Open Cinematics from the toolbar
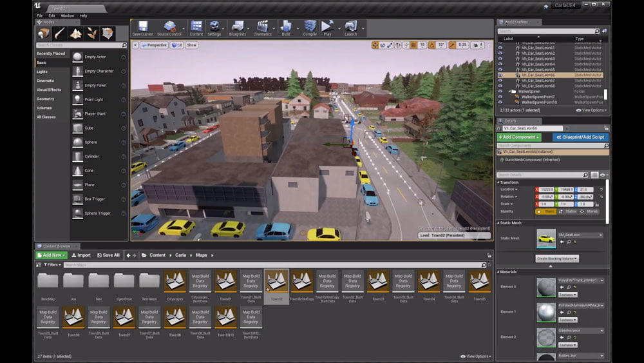644x363 pixels. click(x=262, y=27)
